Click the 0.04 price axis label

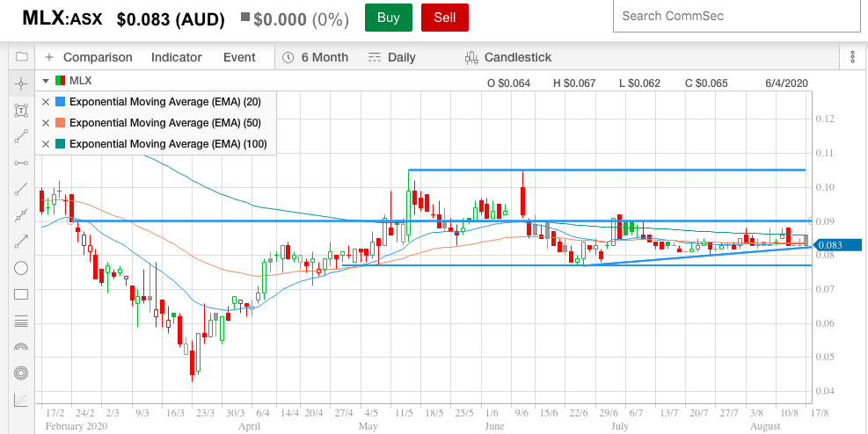(x=824, y=392)
